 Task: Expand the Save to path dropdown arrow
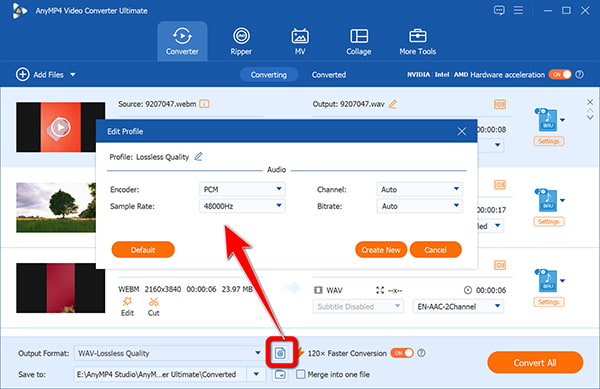(256, 374)
